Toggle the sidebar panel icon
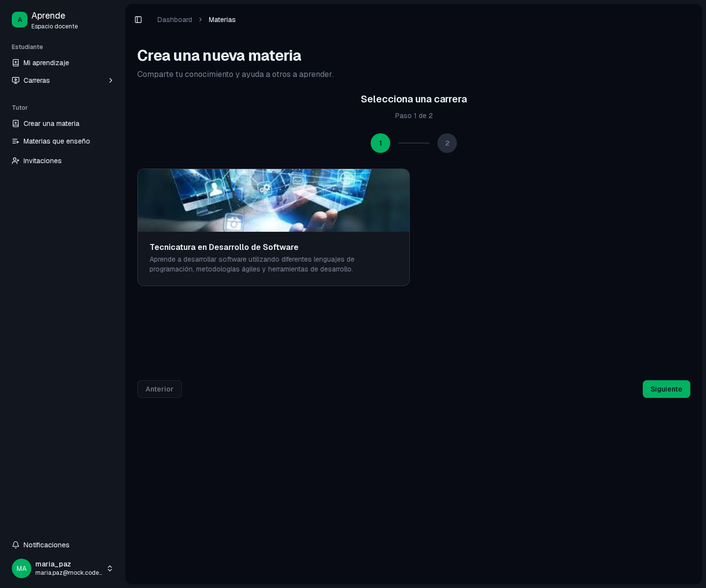The height and width of the screenshot is (588, 706). (138, 20)
